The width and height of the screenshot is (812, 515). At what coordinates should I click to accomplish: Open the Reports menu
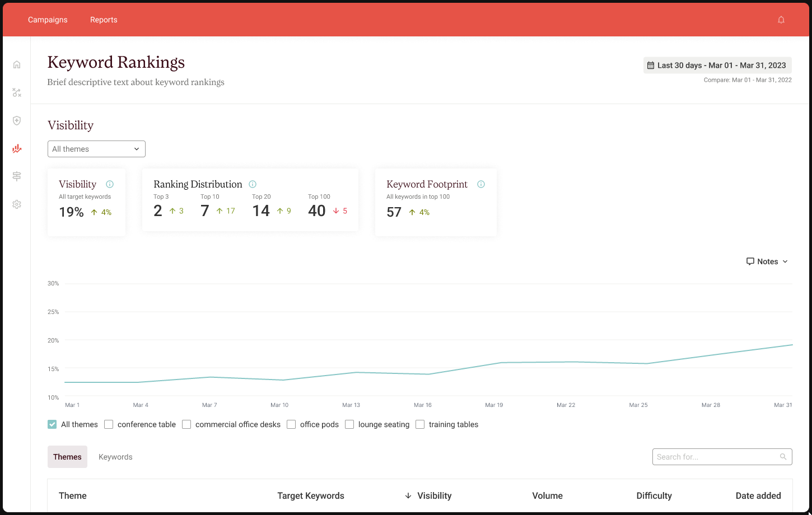coord(104,20)
